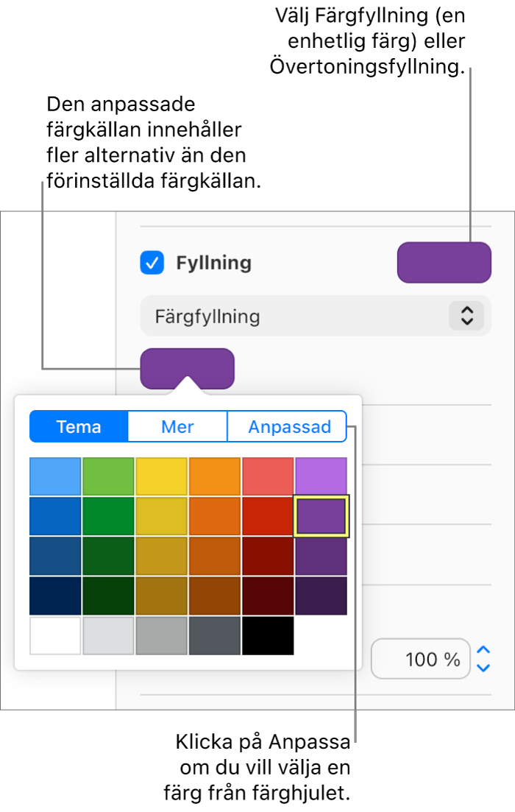Viewport: 515px width, 812px height.
Task: Toggle the Fyllning checkbox
Action: [152, 263]
